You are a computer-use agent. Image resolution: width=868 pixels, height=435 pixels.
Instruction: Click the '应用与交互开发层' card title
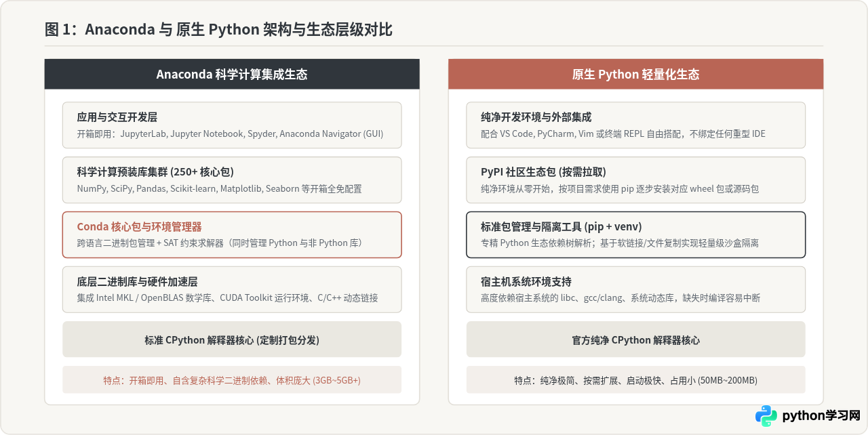pos(117,117)
